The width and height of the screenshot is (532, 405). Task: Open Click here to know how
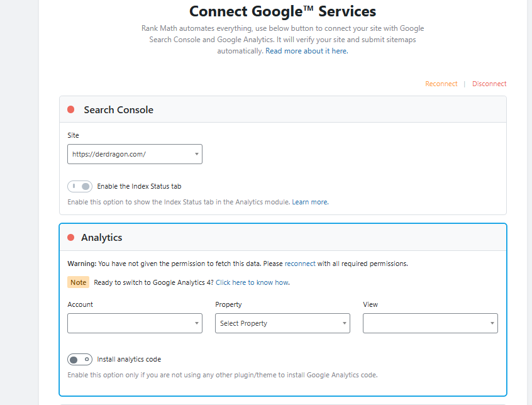click(253, 282)
